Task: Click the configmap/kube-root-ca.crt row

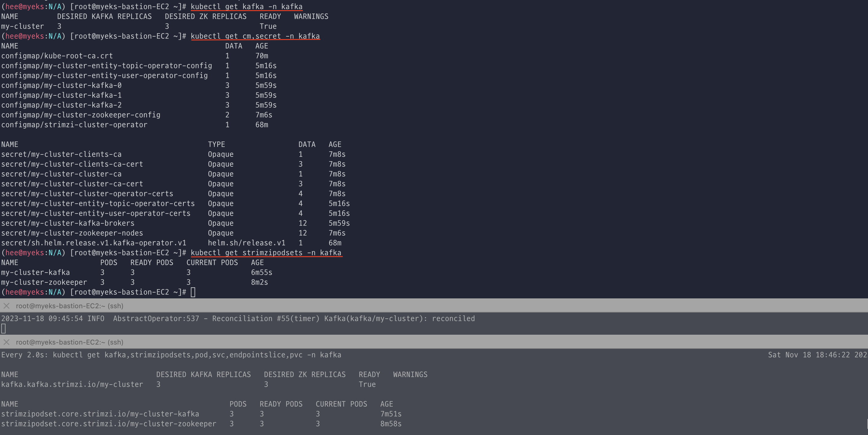Action: click(x=57, y=56)
